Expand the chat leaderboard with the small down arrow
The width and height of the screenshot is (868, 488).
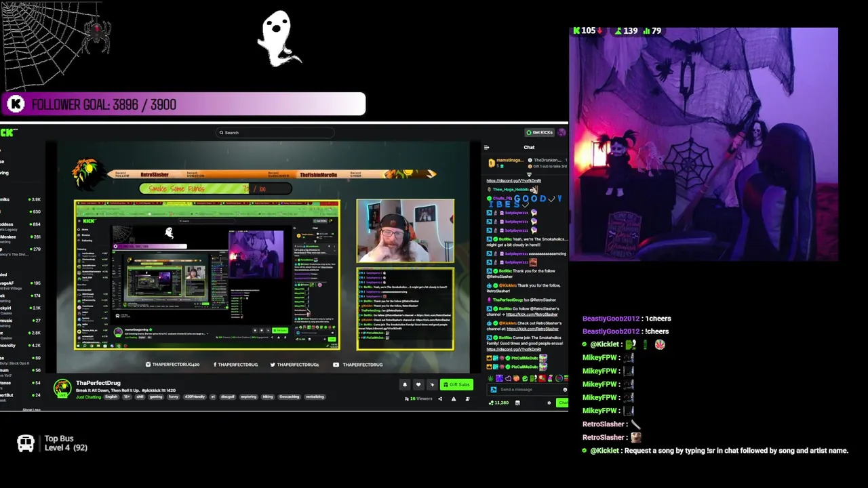pos(529,174)
